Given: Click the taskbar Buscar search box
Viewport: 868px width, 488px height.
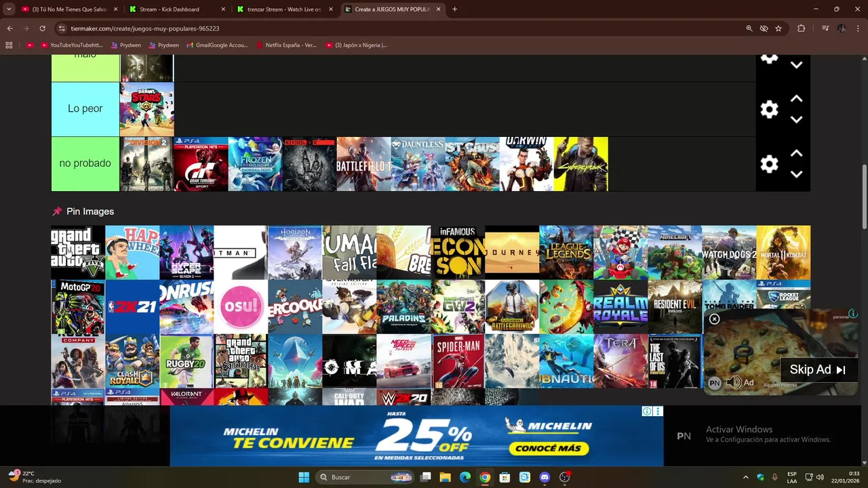Looking at the screenshot, I should (365, 477).
